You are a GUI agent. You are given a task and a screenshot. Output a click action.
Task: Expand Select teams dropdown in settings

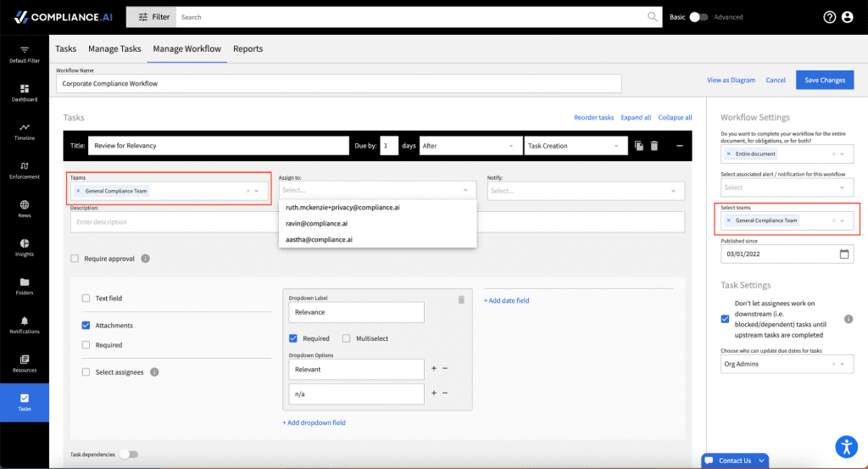pos(843,221)
